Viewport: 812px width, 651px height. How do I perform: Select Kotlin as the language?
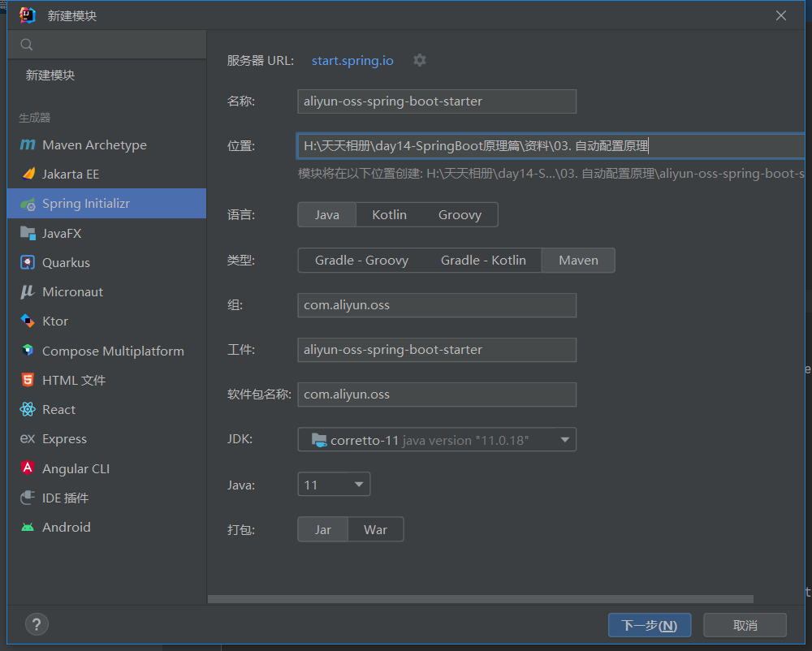(389, 214)
